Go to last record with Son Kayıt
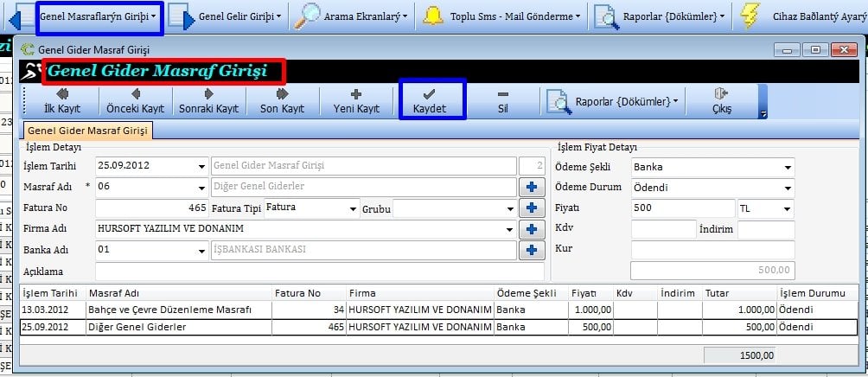868x377 pixels. [282, 101]
